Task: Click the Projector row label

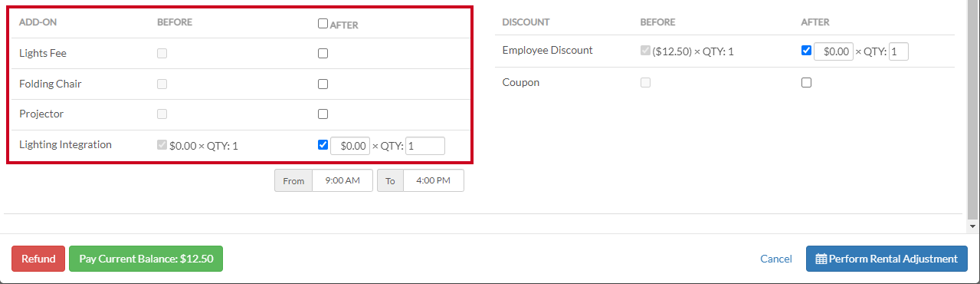Action: click(41, 114)
